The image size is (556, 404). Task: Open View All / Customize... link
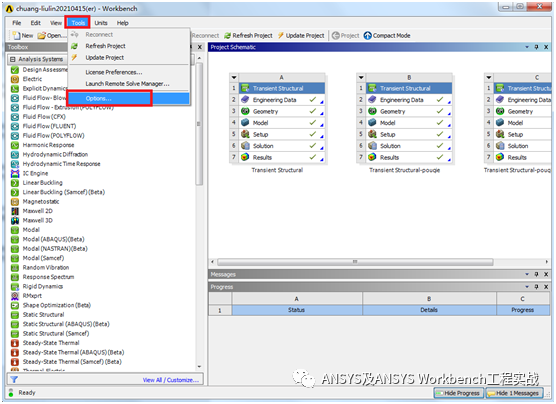pos(171,380)
